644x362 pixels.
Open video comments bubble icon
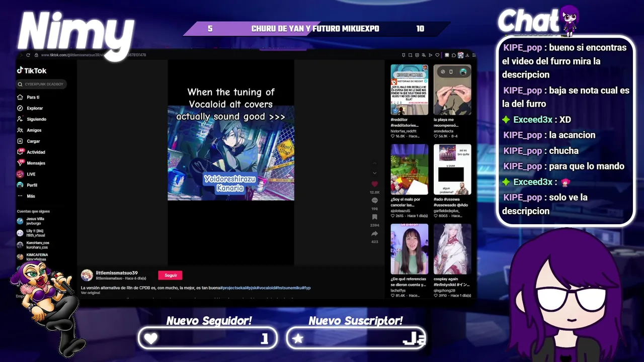pos(374,201)
